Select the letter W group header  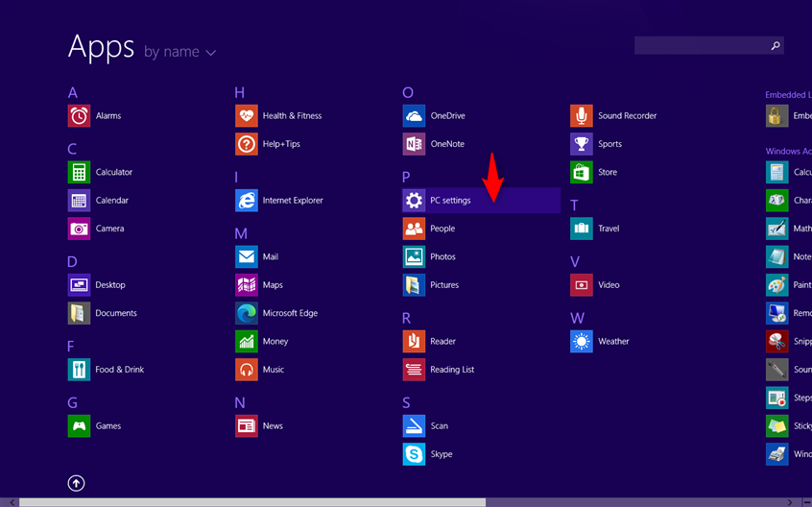coord(578,318)
